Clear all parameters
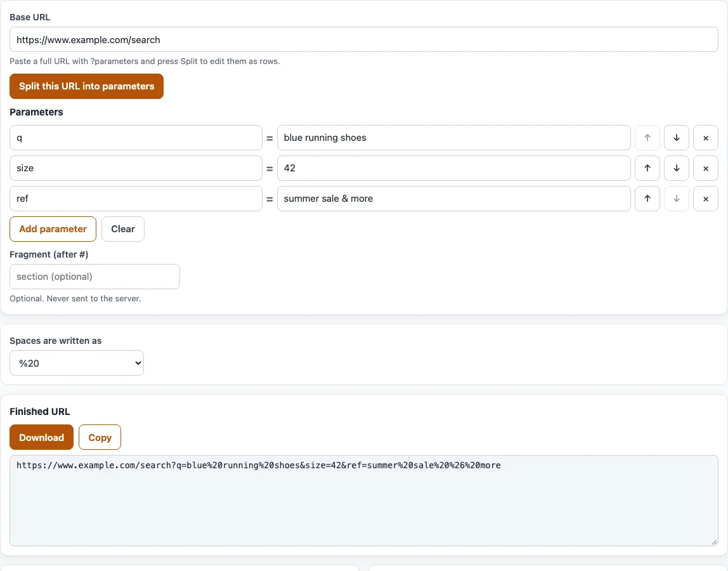The height and width of the screenshot is (571, 728). (123, 229)
